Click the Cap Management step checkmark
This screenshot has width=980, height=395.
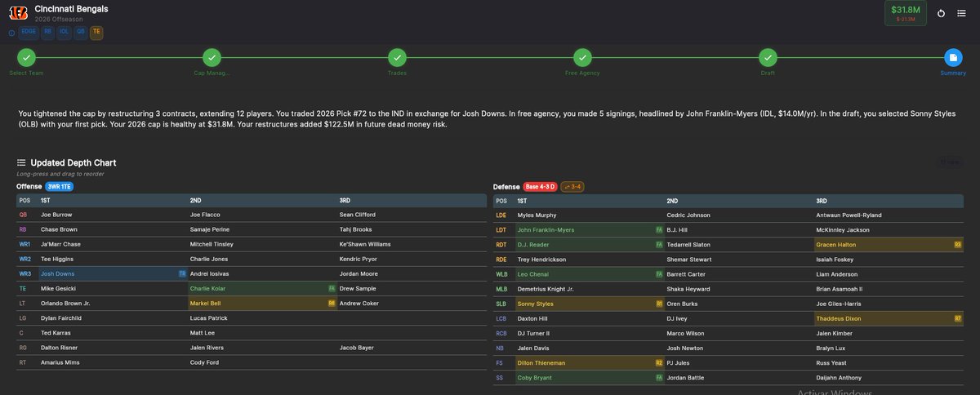point(212,57)
